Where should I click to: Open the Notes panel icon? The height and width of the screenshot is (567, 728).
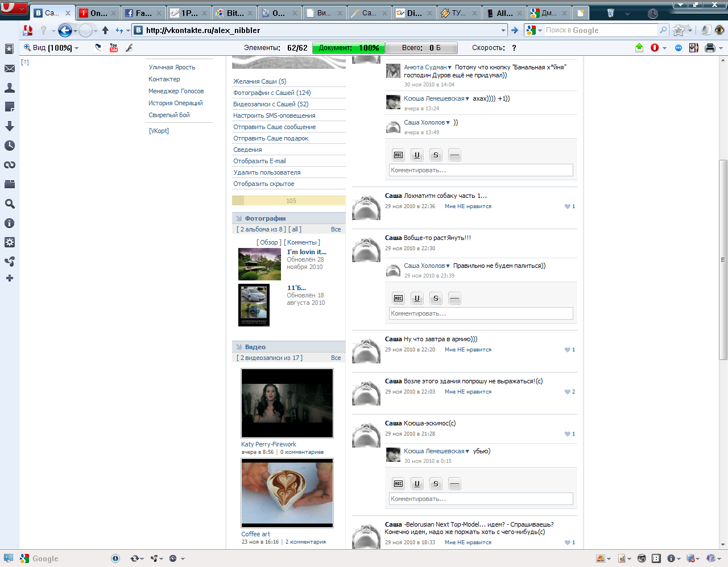click(x=10, y=107)
